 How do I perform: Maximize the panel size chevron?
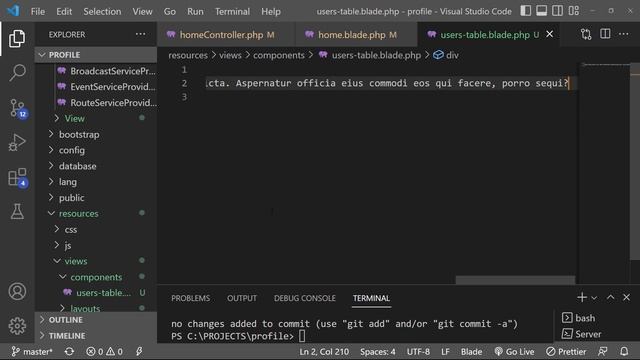(x=610, y=298)
